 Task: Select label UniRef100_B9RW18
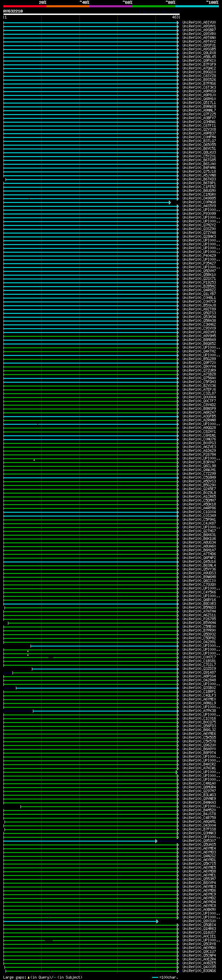click(199, 106)
